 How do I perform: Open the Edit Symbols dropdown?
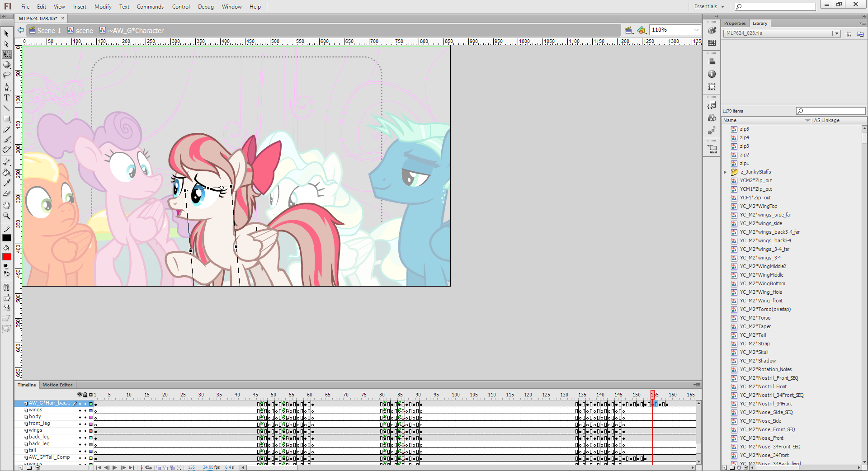[642, 30]
